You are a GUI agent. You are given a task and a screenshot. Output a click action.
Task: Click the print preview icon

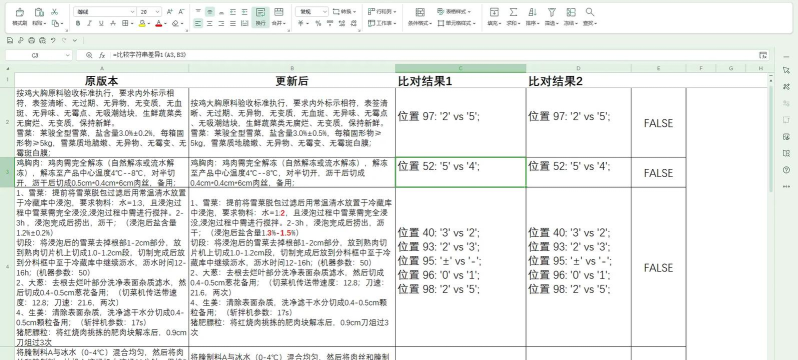tap(42, 40)
